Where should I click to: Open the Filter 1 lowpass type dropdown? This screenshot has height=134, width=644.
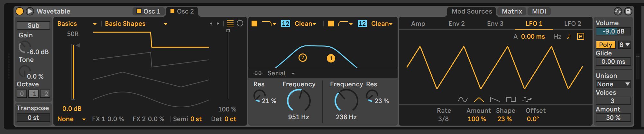click(x=269, y=24)
